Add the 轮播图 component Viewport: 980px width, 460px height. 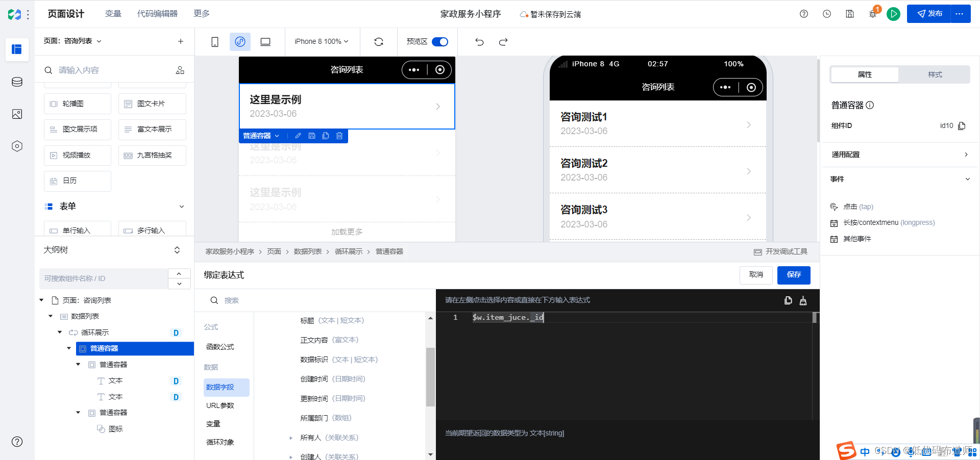78,104
